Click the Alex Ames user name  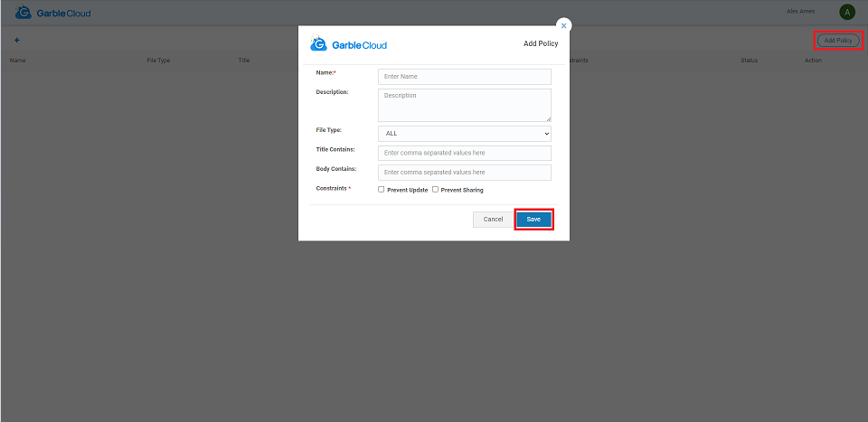[x=800, y=12]
